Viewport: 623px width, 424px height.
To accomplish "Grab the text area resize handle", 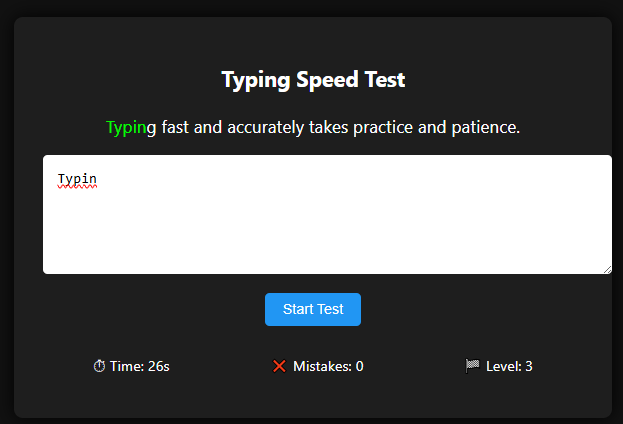I will pos(606,268).
